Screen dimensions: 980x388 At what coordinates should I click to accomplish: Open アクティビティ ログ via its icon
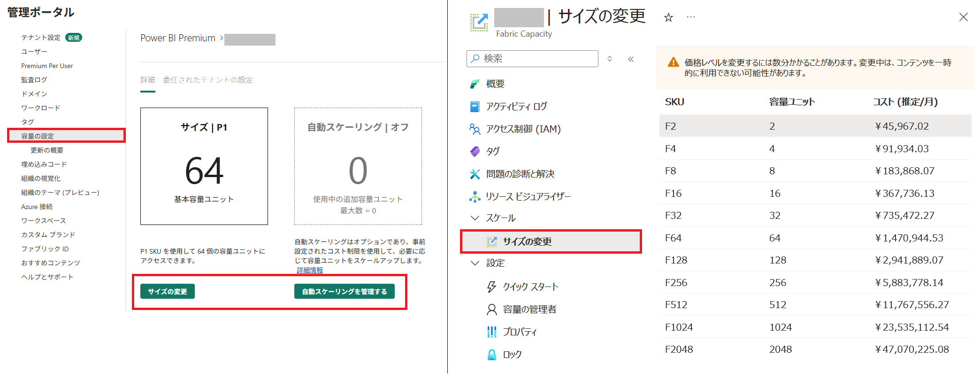tap(475, 107)
